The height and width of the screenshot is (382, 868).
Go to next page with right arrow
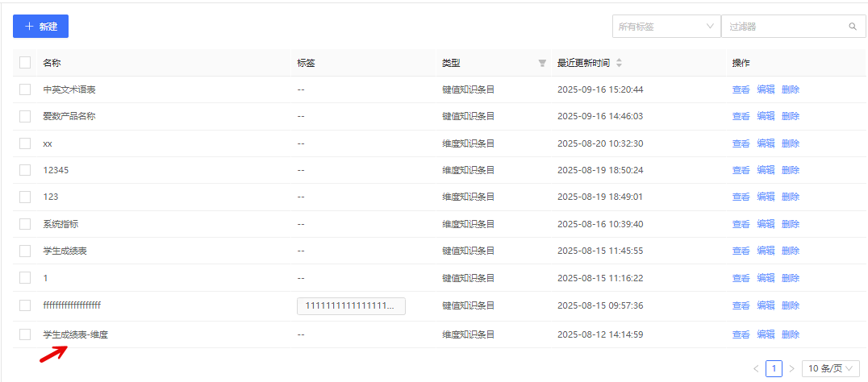[791, 368]
